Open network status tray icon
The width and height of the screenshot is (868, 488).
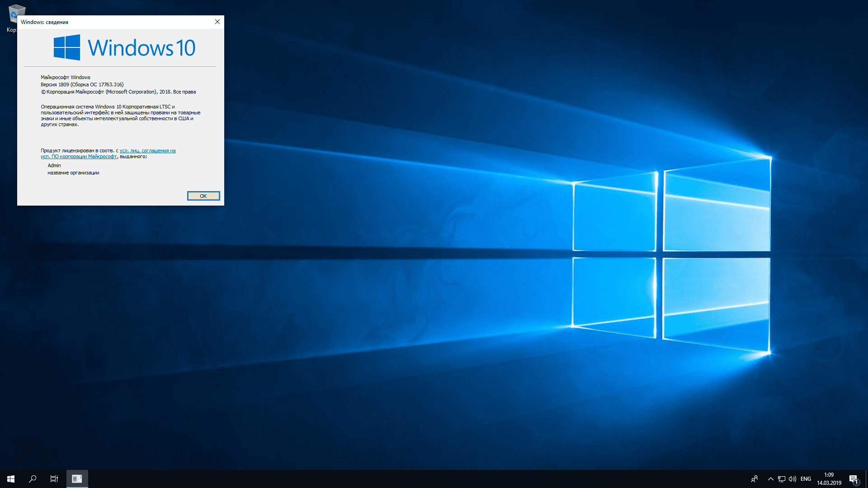pyautogui.click(x=782, y=479)
